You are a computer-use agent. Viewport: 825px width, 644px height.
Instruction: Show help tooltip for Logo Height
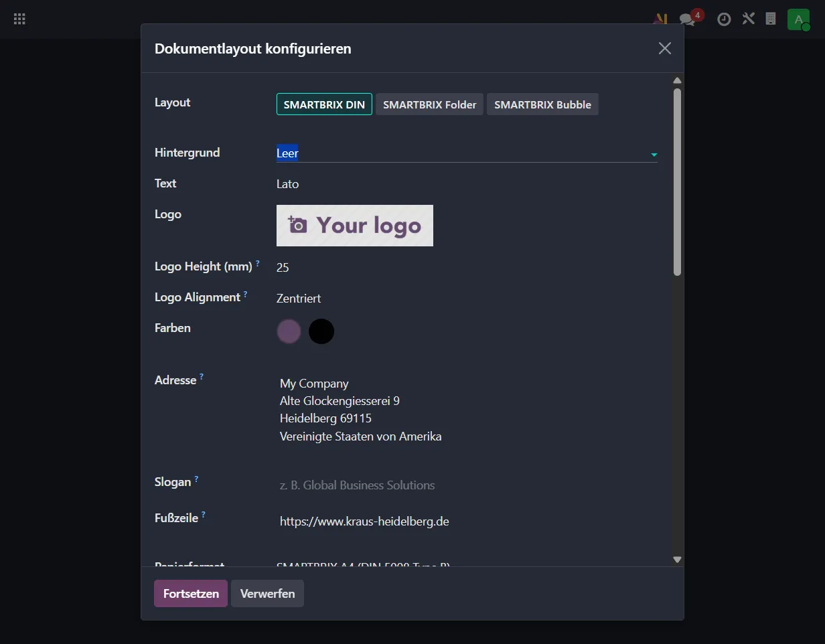point(258,264)
